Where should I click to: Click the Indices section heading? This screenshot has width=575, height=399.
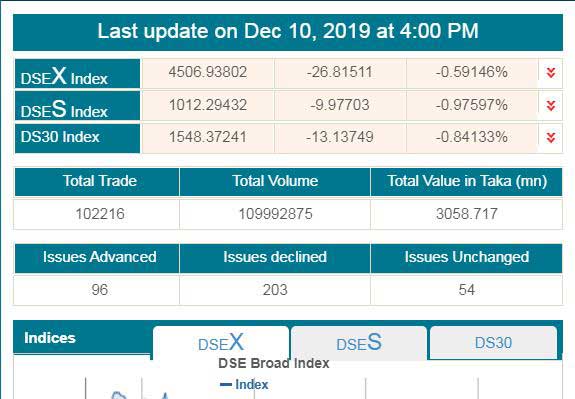coord(50,338)
